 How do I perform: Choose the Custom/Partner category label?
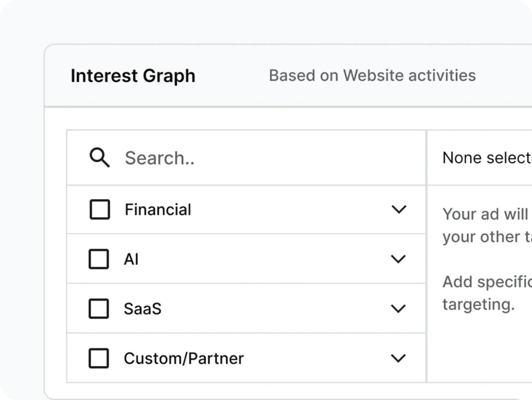coord(183,358)
